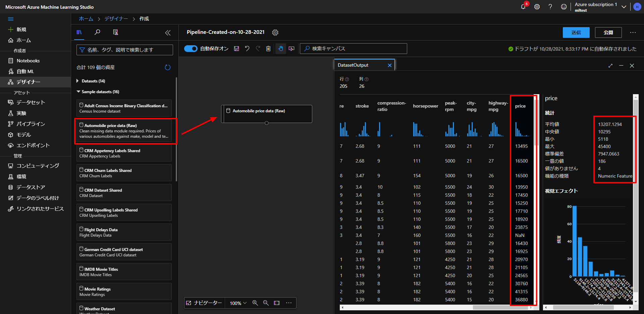Open Notebooks from the left sidebar
644x314 pixels.
[28, 61]
